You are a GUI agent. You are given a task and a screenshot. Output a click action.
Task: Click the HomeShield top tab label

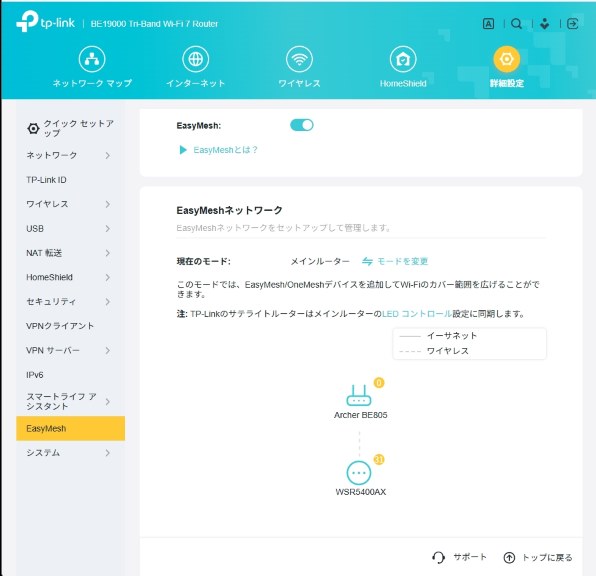coord(403,84)
